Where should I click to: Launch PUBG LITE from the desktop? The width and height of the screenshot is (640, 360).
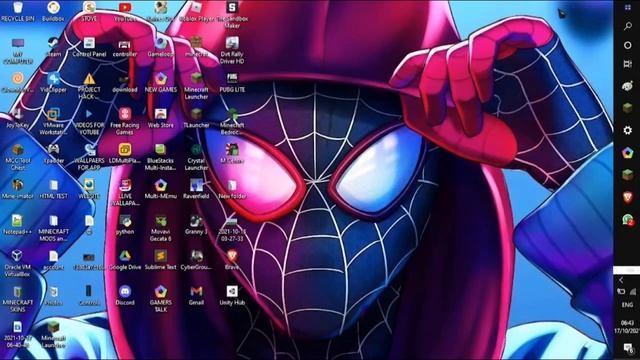tap(232, 82)
